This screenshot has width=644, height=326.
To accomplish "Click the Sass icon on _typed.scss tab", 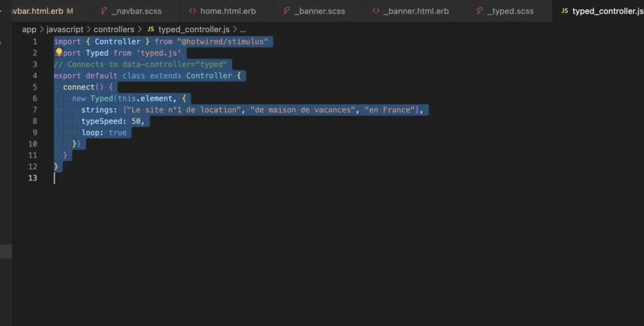I will 479,11.
